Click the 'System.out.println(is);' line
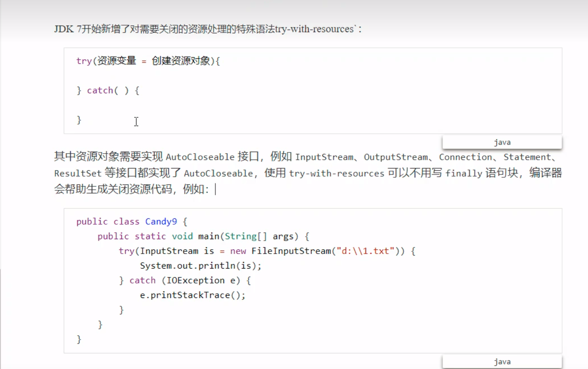This screenshot has height=369, width=588. [x=200, y=266]
